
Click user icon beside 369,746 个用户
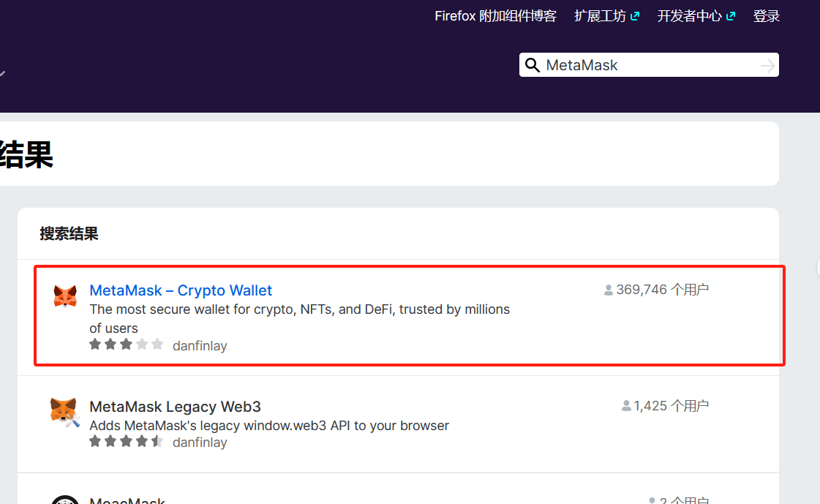coord(608,290)
